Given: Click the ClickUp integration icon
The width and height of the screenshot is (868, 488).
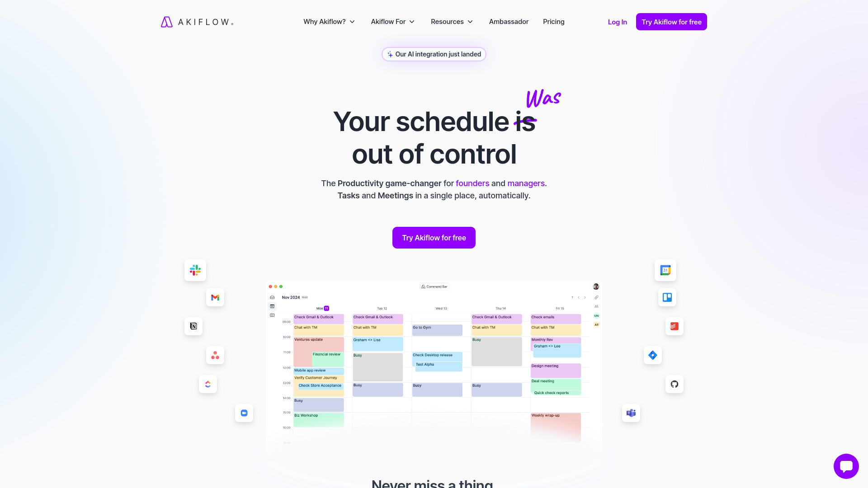Looking at the screenshot, I should 208,385.
